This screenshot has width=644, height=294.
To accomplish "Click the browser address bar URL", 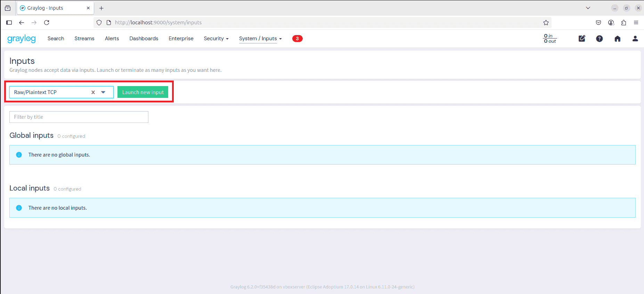I will coord(158,23).
